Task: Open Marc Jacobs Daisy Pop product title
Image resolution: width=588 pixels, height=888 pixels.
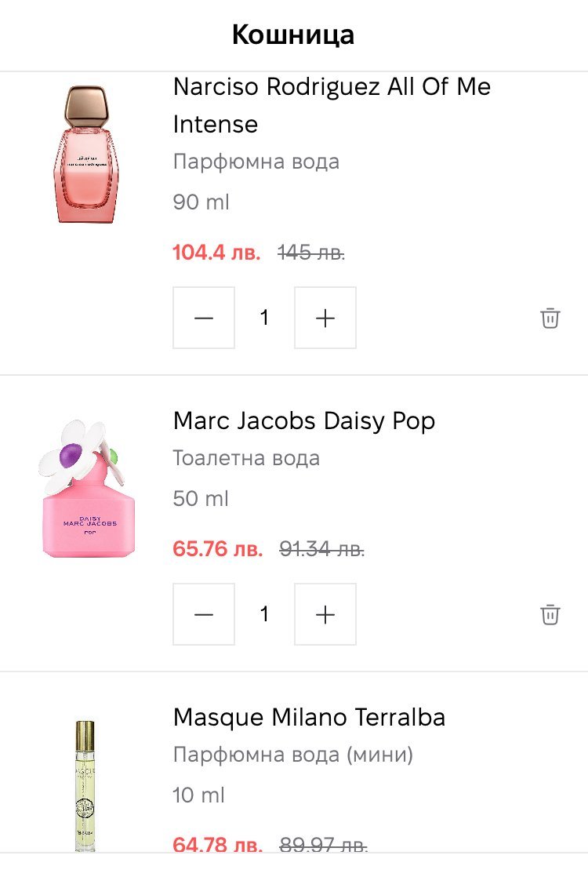Action: tap(303, 421)
